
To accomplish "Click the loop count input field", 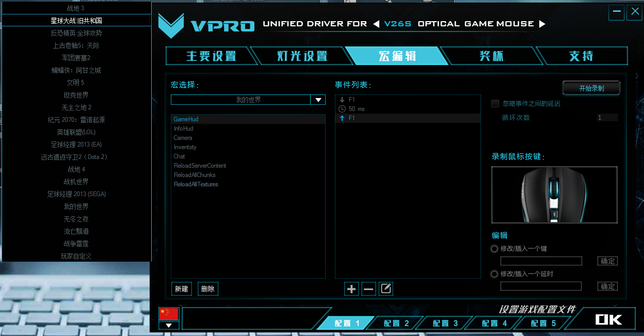I will click(x=607, y=118).
